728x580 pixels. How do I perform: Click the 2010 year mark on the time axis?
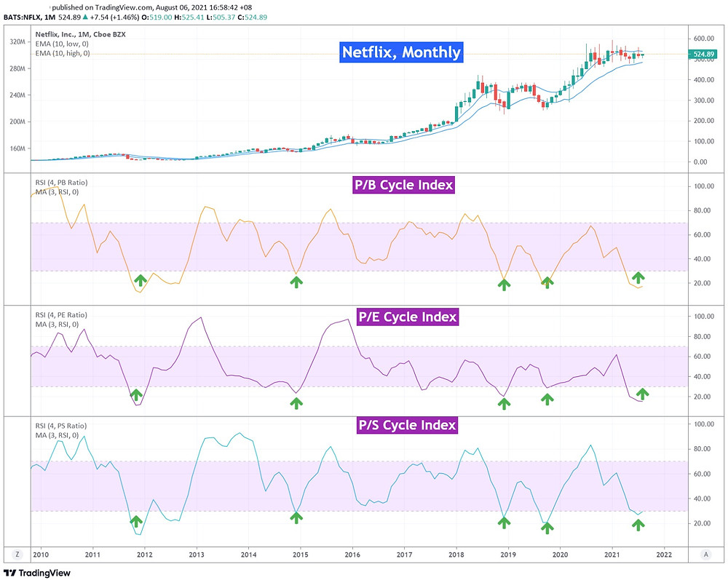(41, 555)
